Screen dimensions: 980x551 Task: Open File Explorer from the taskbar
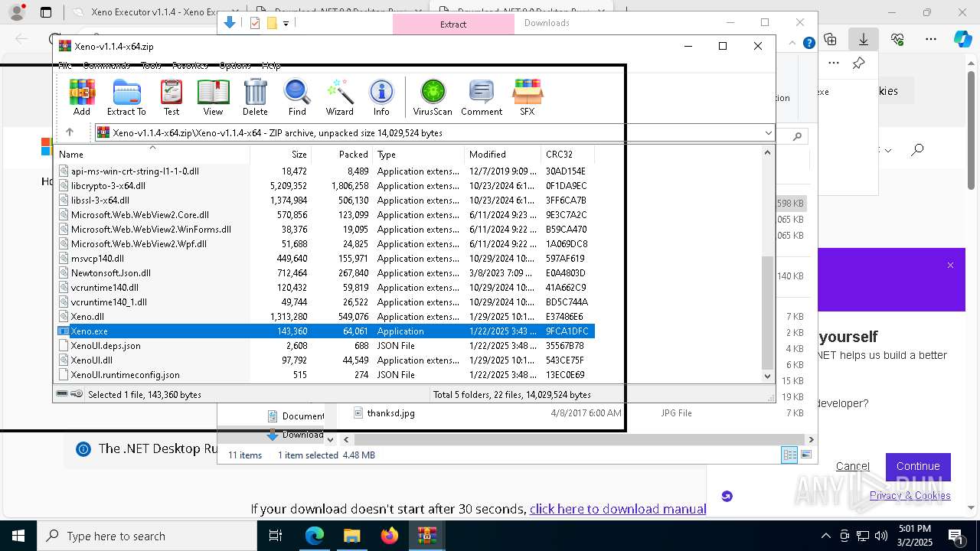[x=351, y=536]
